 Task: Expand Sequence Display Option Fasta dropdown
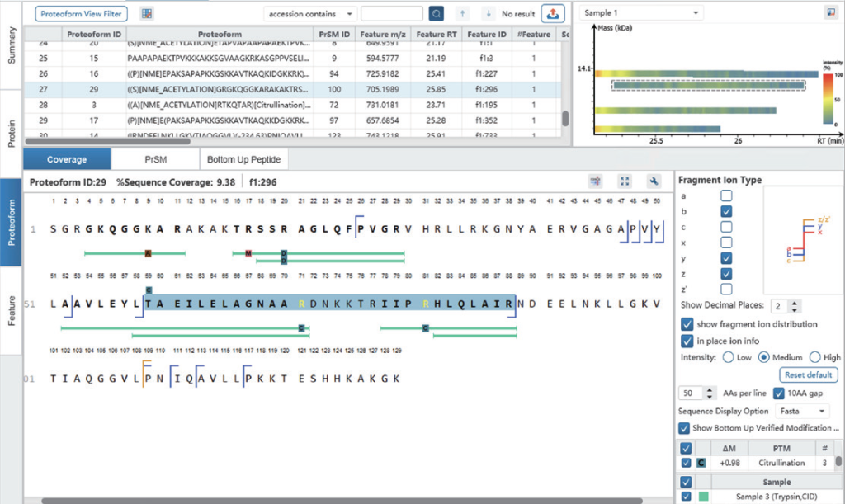point(801,410)
